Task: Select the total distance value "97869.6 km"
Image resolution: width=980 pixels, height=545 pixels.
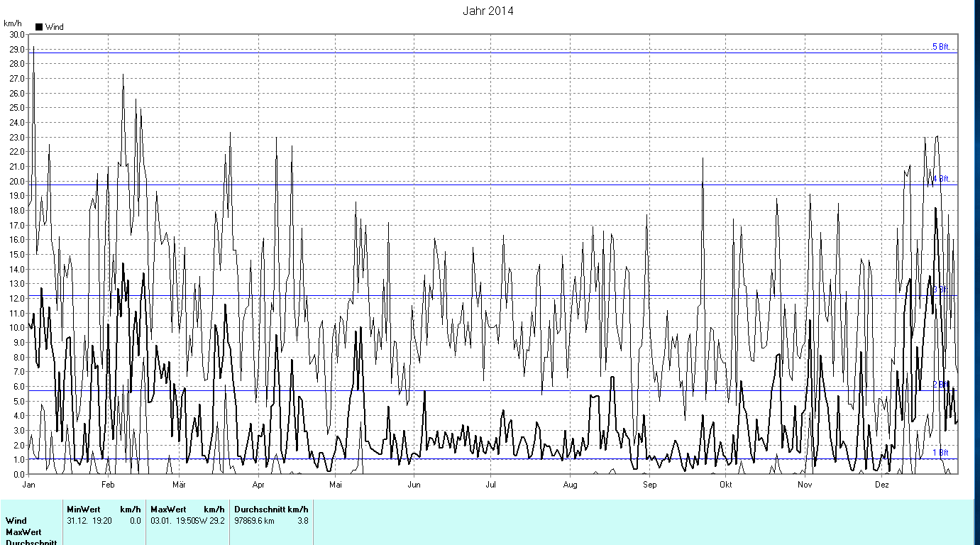Action: (255, 521)
